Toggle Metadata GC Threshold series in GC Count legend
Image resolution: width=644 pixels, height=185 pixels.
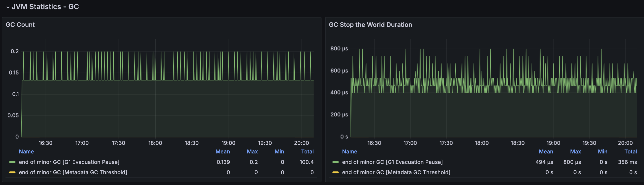point(73,172)
